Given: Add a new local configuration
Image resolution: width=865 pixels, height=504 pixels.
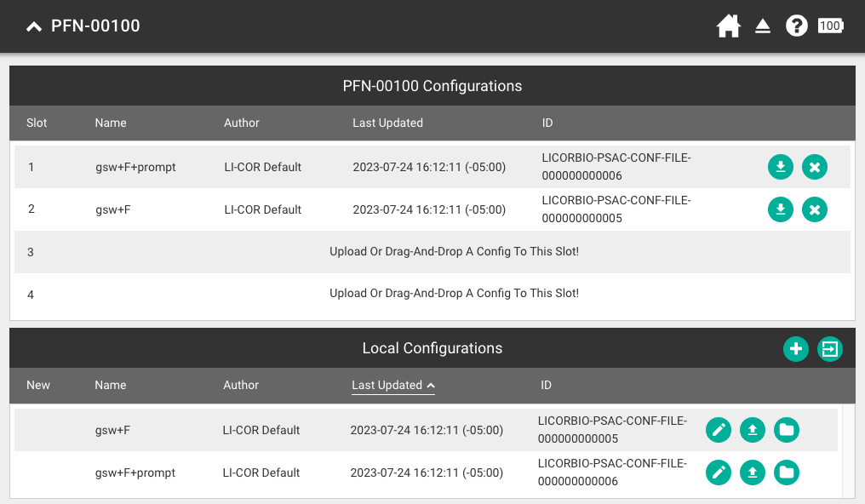Looking at the screenshot, I should tap(796, 348).
